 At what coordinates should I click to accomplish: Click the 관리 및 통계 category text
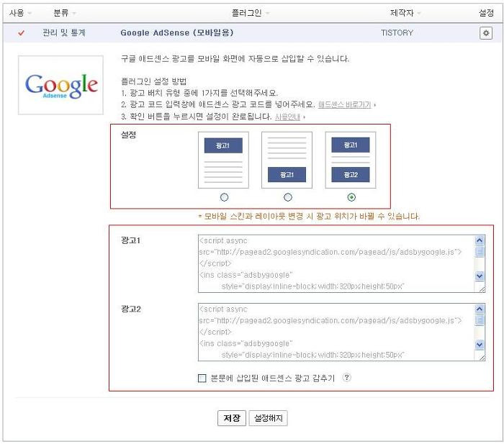[x=64, y=33]
